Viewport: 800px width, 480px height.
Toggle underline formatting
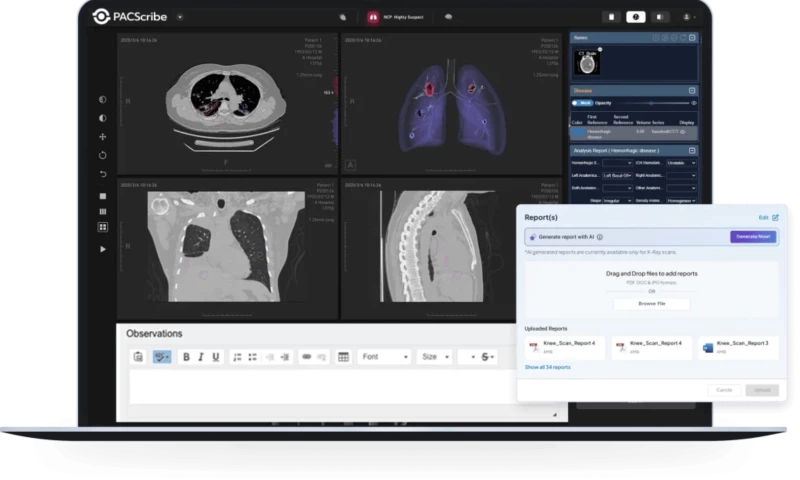[216, 357]
